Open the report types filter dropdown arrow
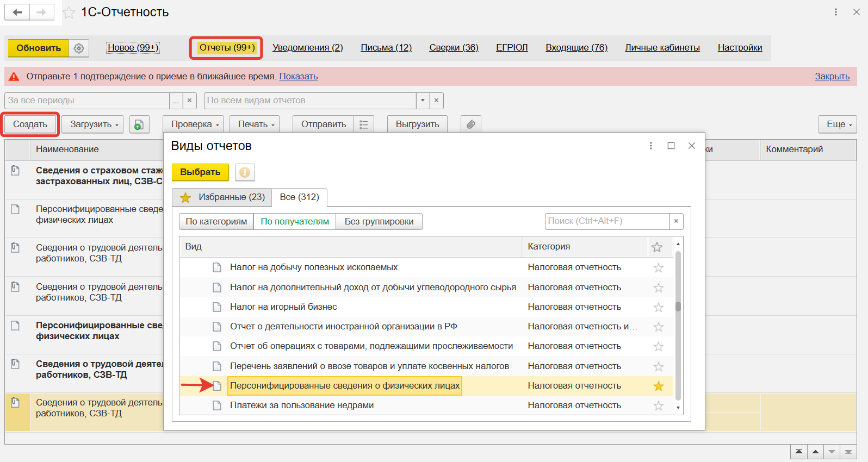868x462 pixels. click(423, 101)
